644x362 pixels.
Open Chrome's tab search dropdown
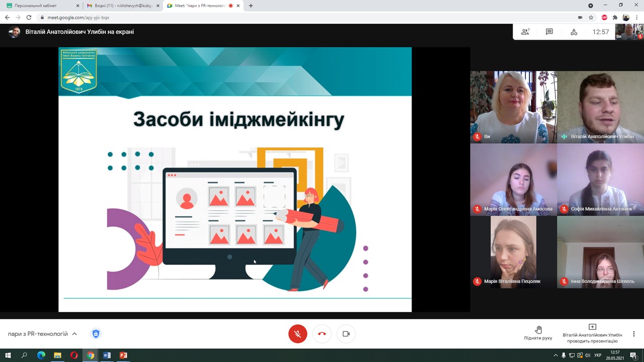pyautogui.click(x=591, y=6)
